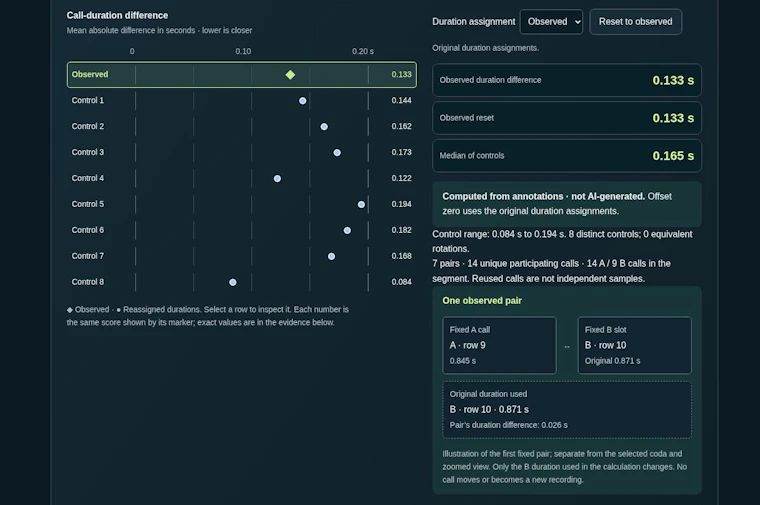The height and width of the screenshot is (505, 760).
Task: Click the Observed duration difference card
Action: pos(567,80)
